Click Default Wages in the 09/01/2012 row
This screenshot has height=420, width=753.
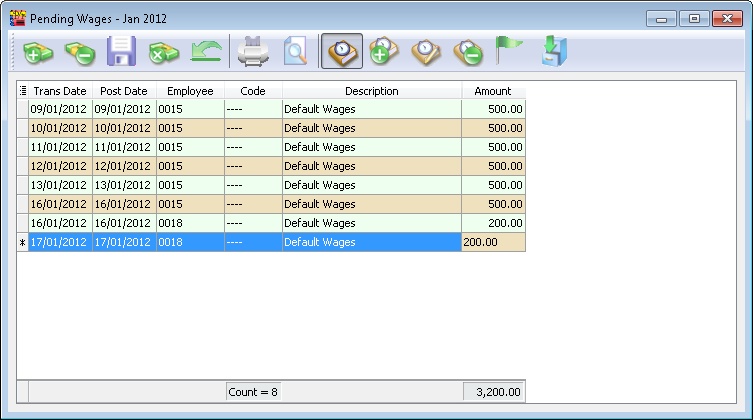click(372, 109)
